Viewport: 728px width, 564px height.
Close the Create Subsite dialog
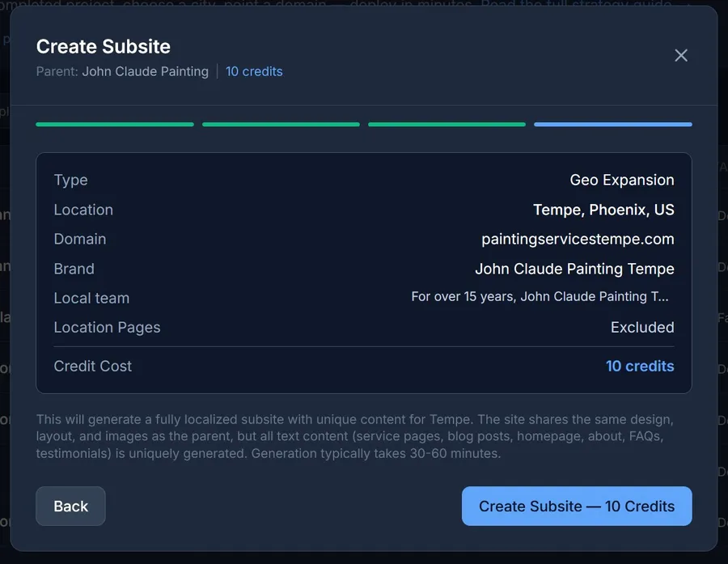(x=681, y=55)
